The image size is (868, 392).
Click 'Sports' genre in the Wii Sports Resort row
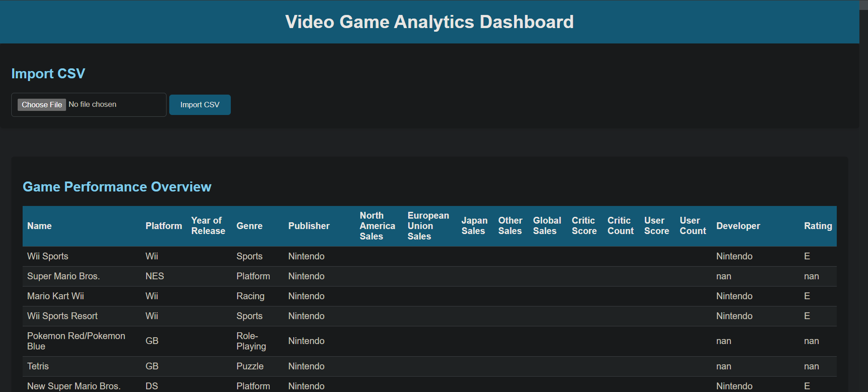pyautogui.click(x=249, y=316)
